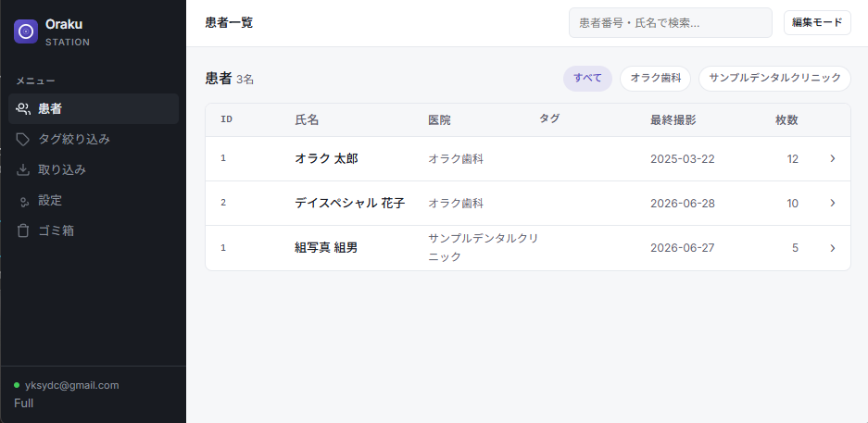Click the date 2026-06-27

pos(683,248)
